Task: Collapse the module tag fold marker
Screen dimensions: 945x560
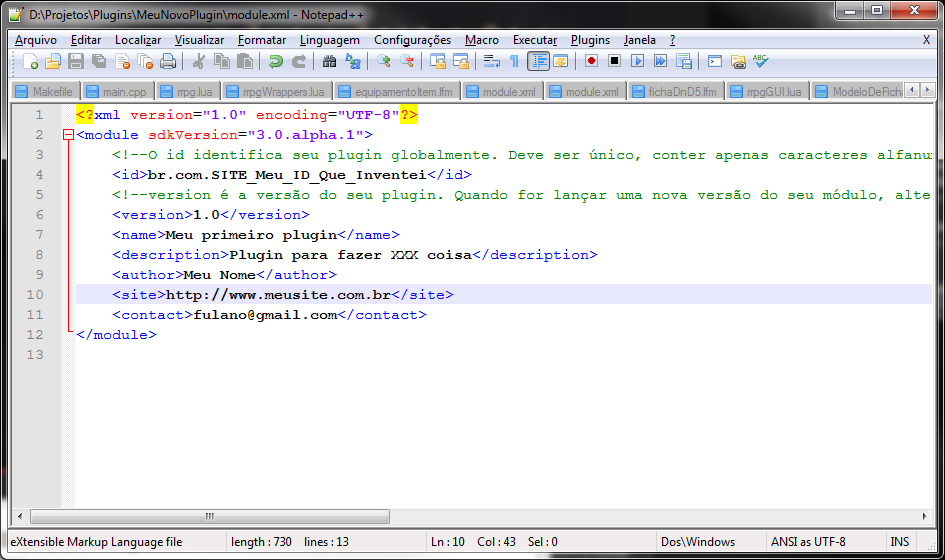Action: [68, 135]
